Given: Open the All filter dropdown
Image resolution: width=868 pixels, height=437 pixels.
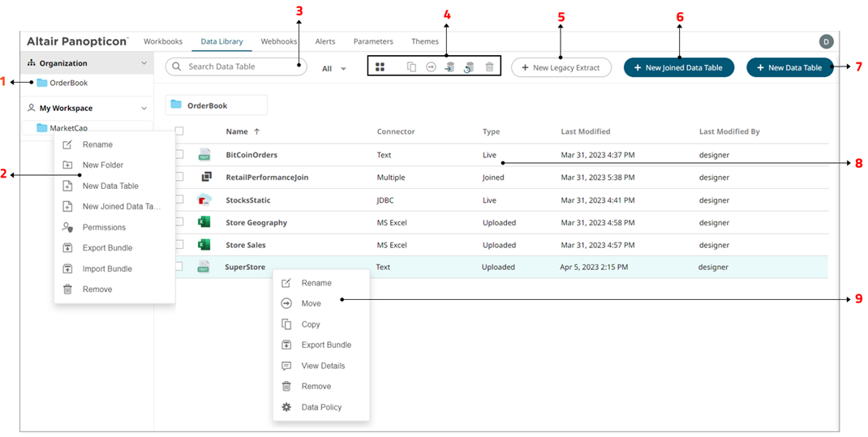Looking at the screenshot, I should pos(333,69).
